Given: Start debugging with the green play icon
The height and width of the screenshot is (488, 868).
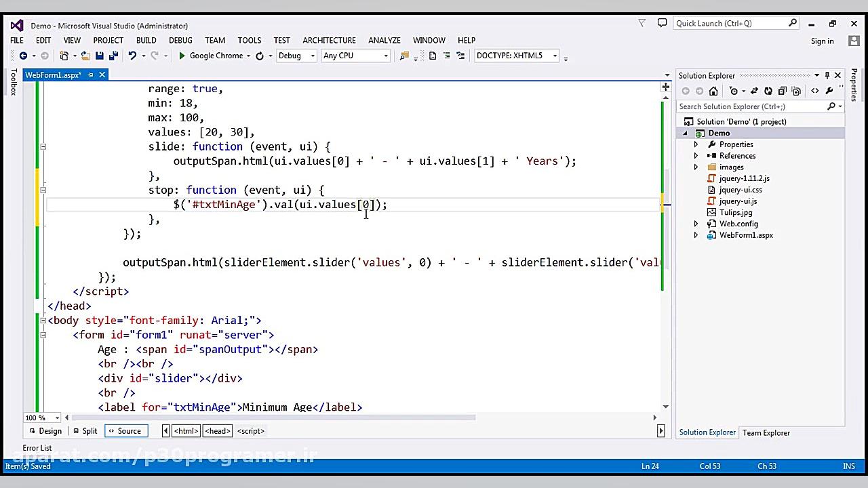Looking at the screenshot, I should [182, 56].
